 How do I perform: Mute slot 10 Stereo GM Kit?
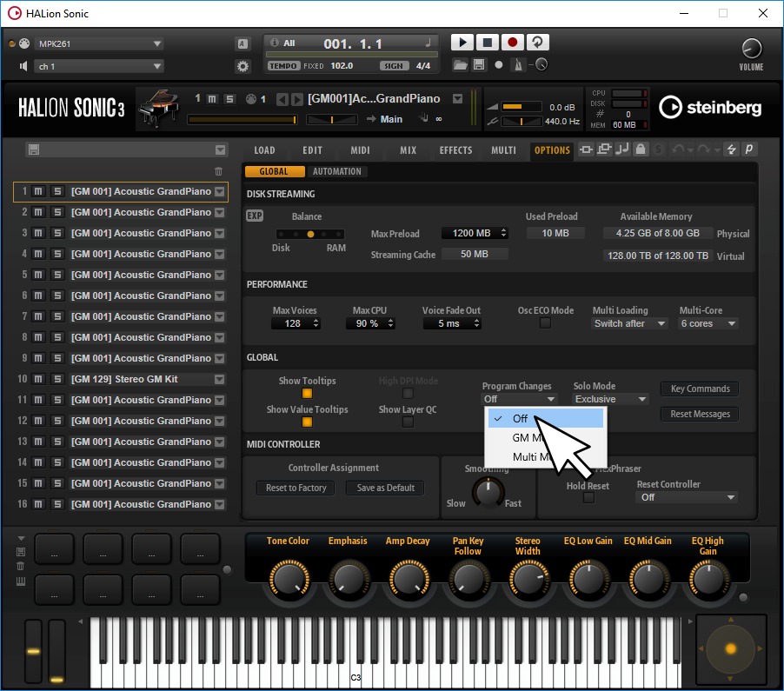[38, 380]
